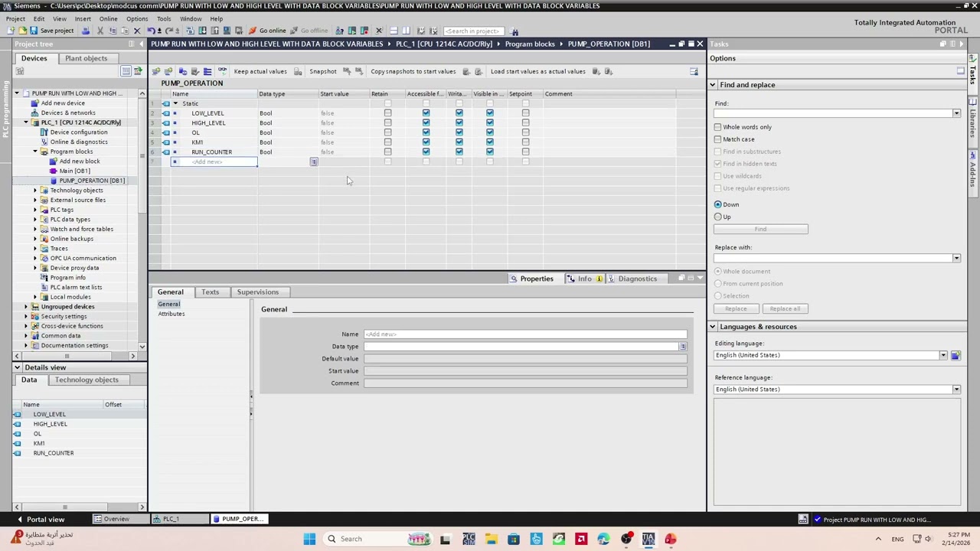Click the Windows Start button

tap(309, 539)
